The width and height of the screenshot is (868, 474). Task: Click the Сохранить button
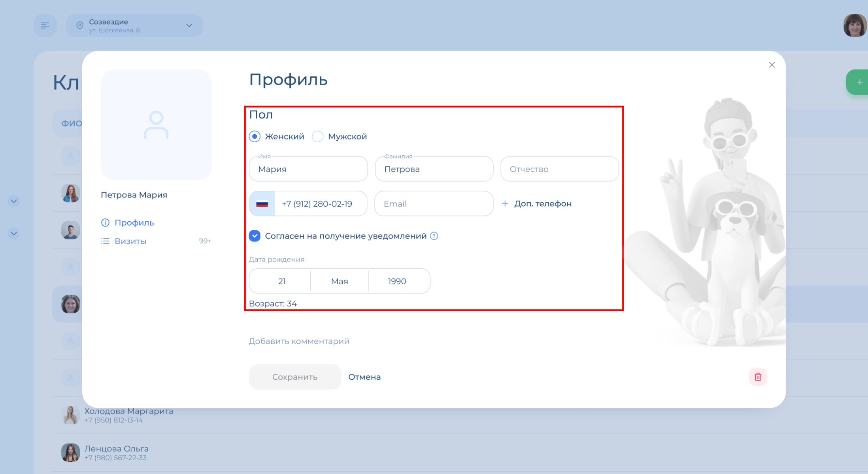(x=294, y=377)
